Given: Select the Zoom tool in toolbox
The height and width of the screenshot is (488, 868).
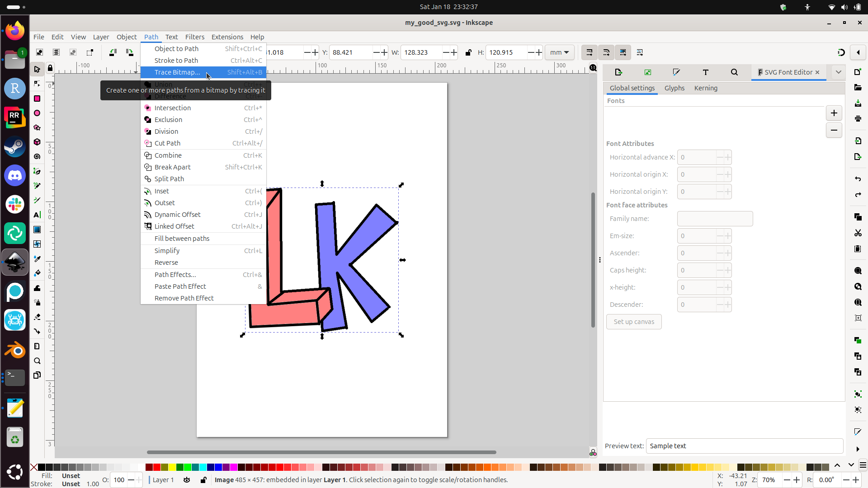Looking at the screenshot, I should pyautogui.click(x=37, y=361).
